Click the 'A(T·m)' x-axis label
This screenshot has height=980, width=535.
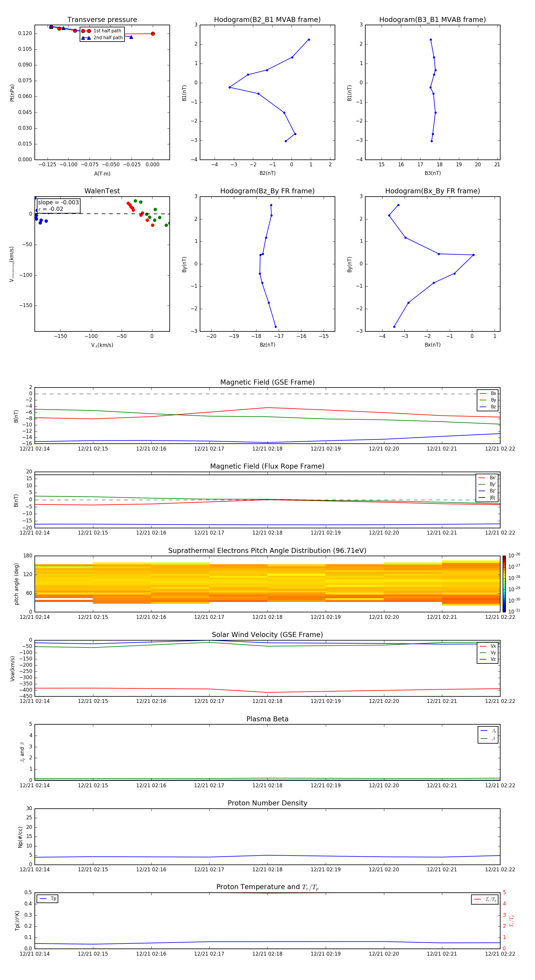coord(102,173)
